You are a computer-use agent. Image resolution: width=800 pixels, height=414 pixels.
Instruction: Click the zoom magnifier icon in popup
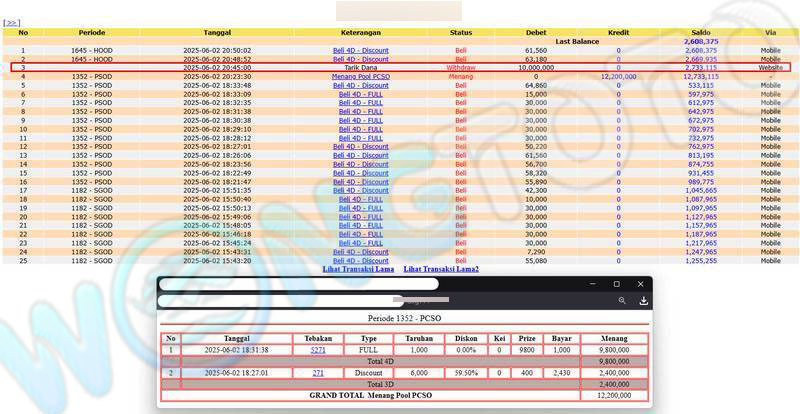click(x=622, y=300)
